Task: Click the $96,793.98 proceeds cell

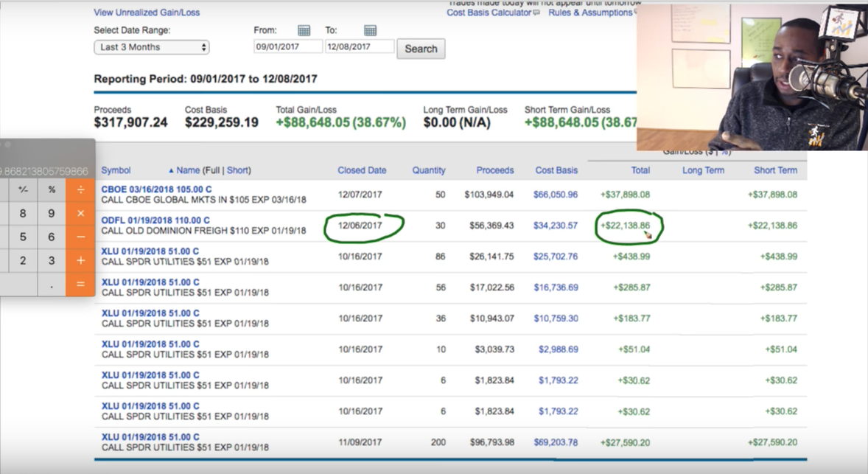Action: pos(491,443)
